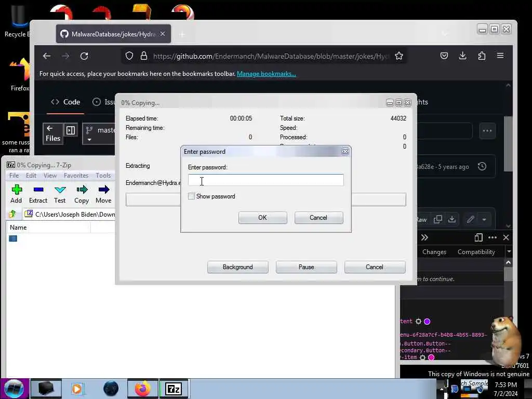Open the 7-Zip View menu
This screenshot has height=399, width=532.
(x=50, y=176)
